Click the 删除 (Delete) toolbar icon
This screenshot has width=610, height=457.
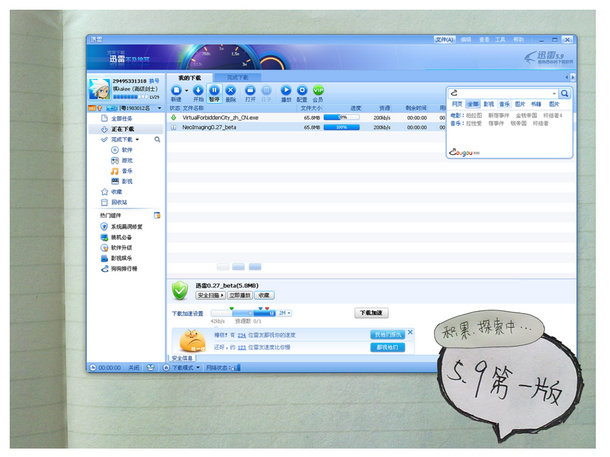pyautogui.click(x=231, y=91)
